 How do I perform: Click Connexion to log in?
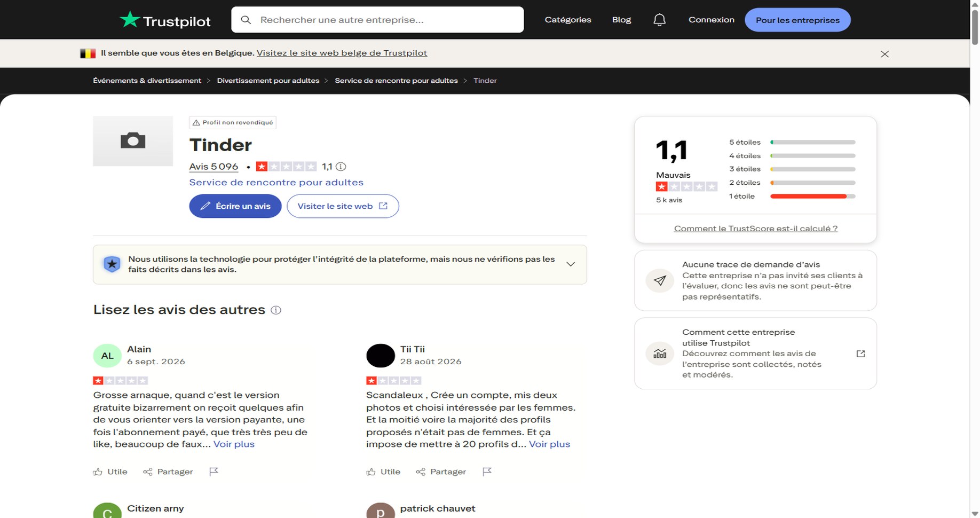coord(712,20)
